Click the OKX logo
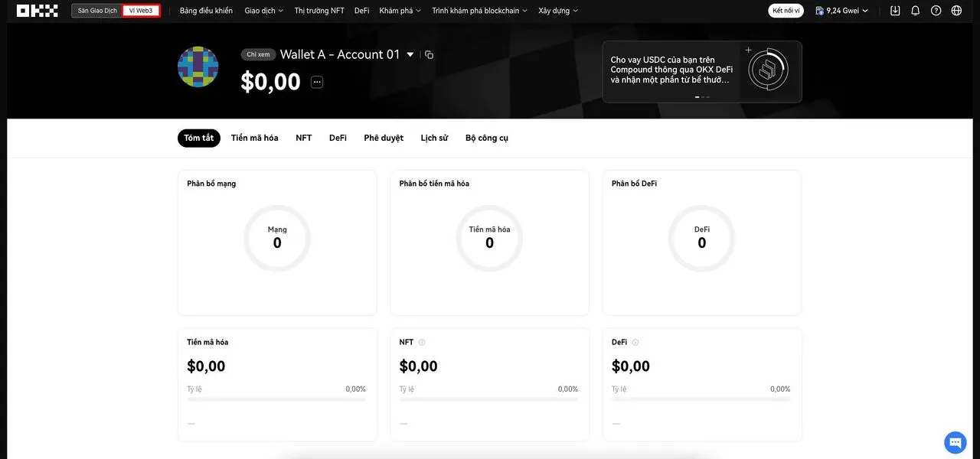Screen dimensions: 980x459 pos(37,11)
